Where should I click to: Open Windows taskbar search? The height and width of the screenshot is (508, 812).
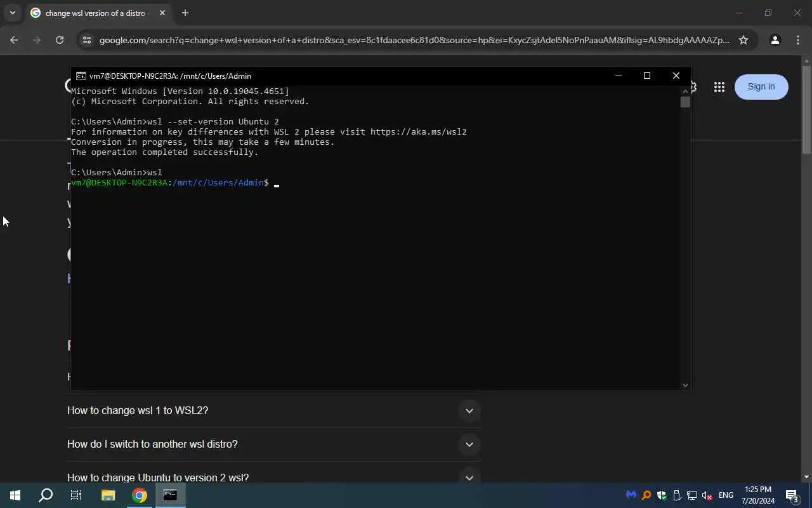pos(46,495)
